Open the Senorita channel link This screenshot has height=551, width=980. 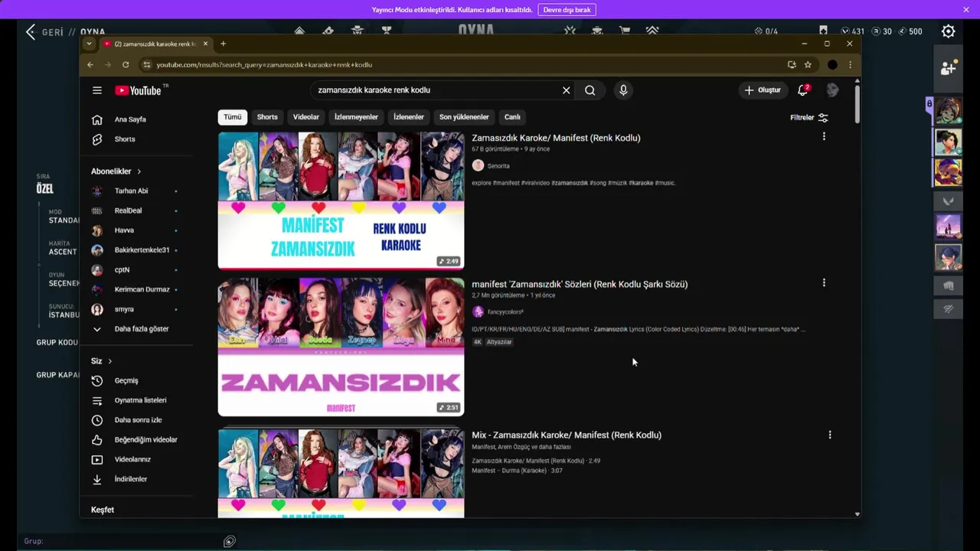pos(498,166)
